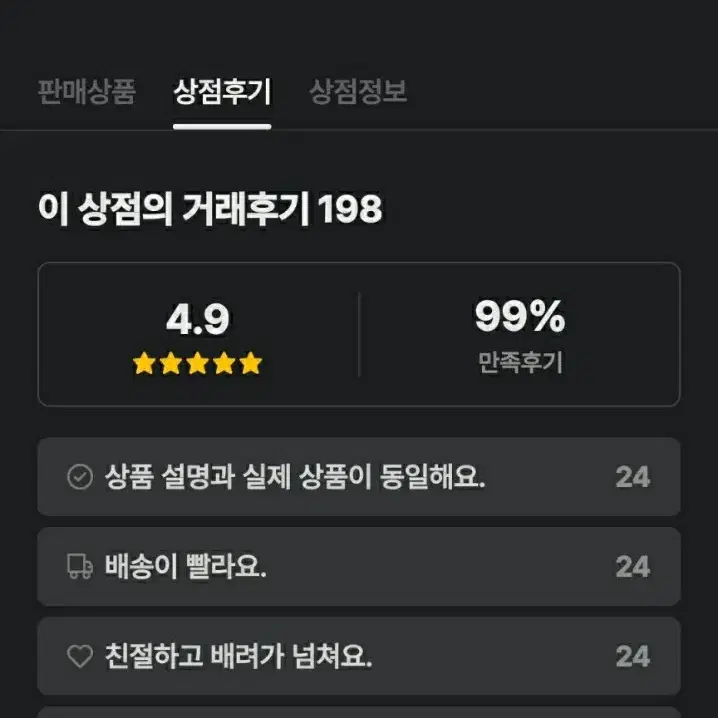Click the first yellow star

click(144, 364)
